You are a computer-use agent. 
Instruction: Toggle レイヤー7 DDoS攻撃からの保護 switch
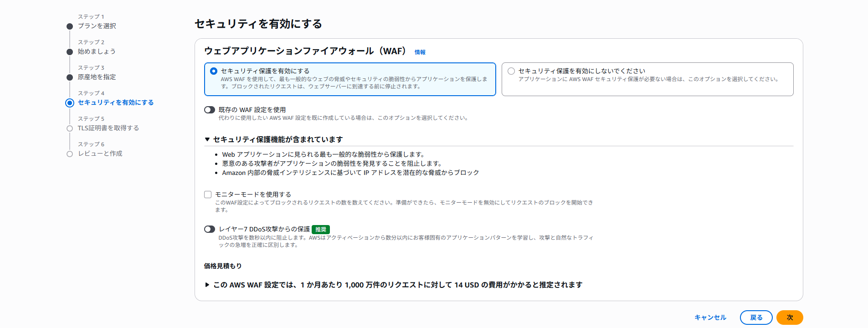210,229
